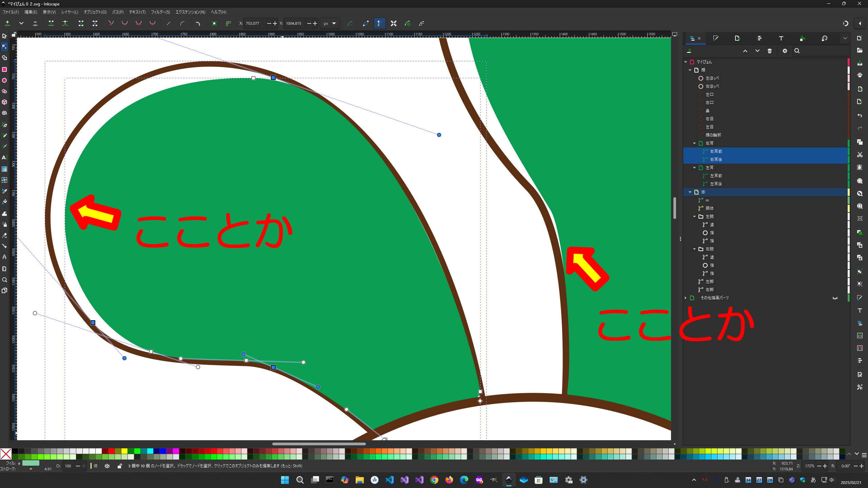Select the Selector arrow tool
The image size is (868, 488).
coord(4,36)
